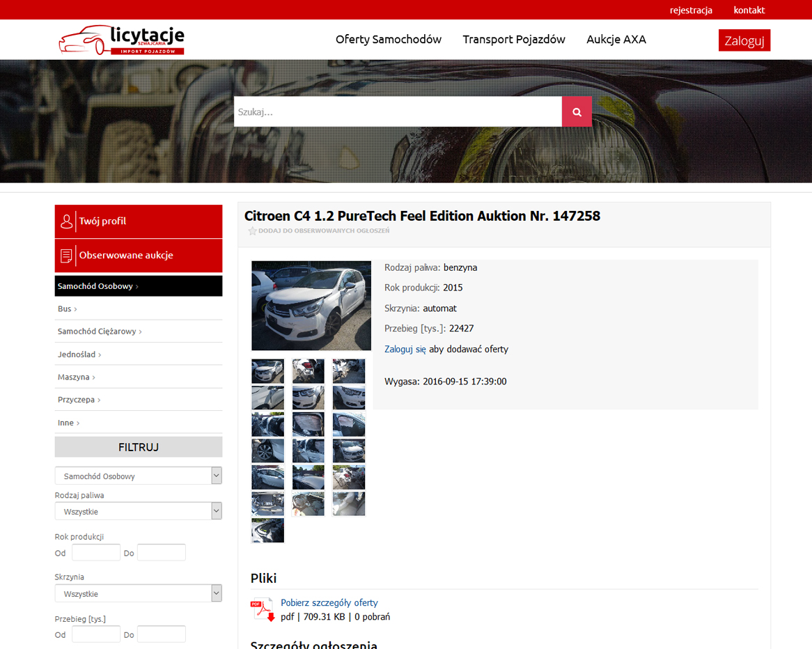Click the Przebieg Do field

(162, 634)
